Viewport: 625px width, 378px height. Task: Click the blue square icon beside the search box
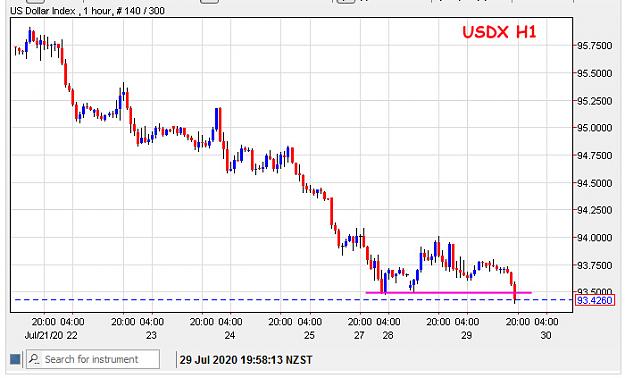(x=15, y=359)
